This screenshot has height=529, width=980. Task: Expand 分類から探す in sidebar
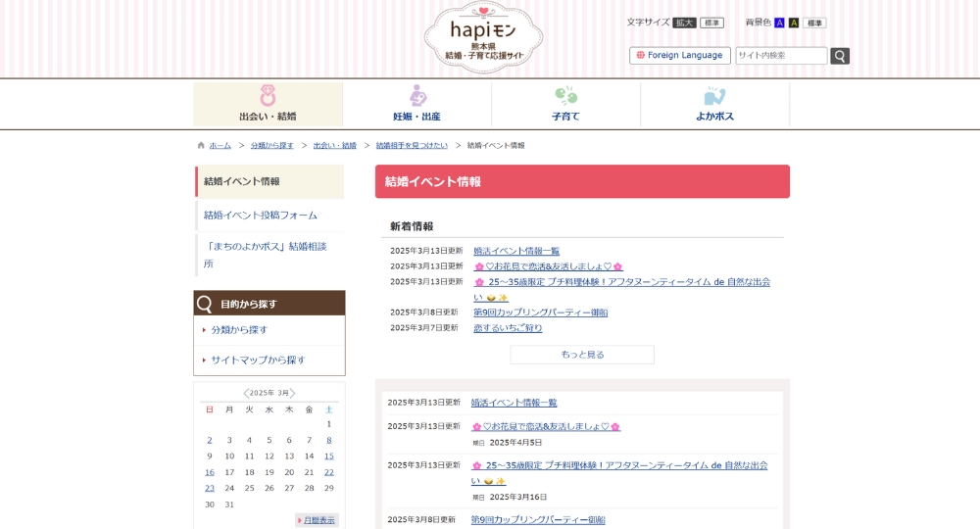point(239,330)
